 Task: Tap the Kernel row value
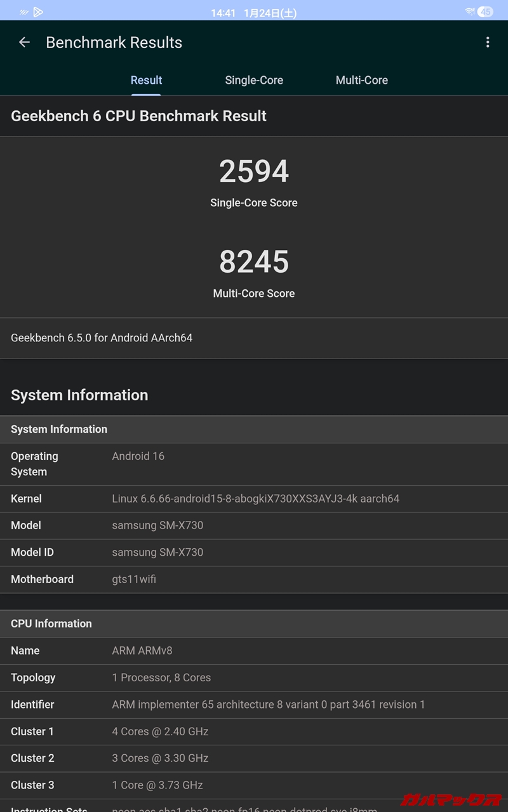click(x=255, y=499)
